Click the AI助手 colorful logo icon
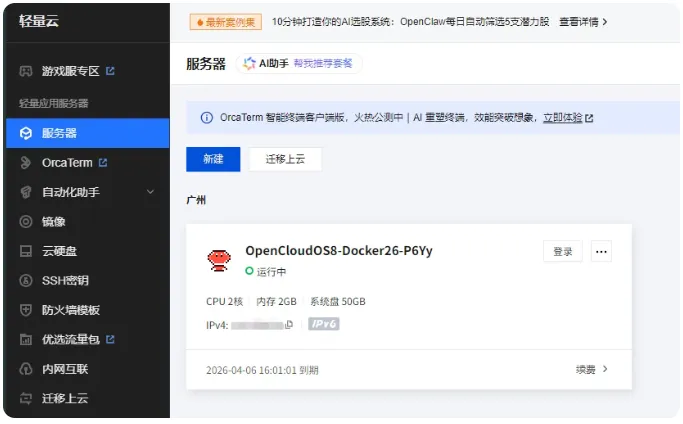Image resolution: width=683 pixels, height=424 pixels. click(250, 64)
